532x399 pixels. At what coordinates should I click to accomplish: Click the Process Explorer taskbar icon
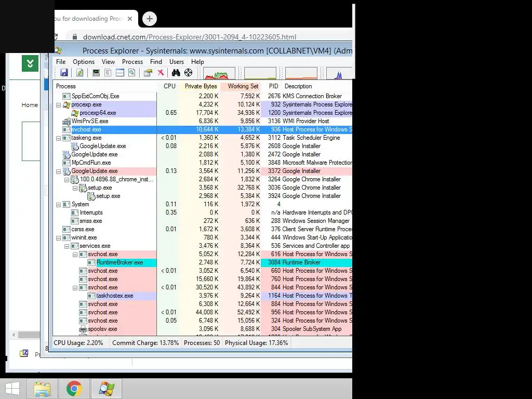click(x=106, y=389)
